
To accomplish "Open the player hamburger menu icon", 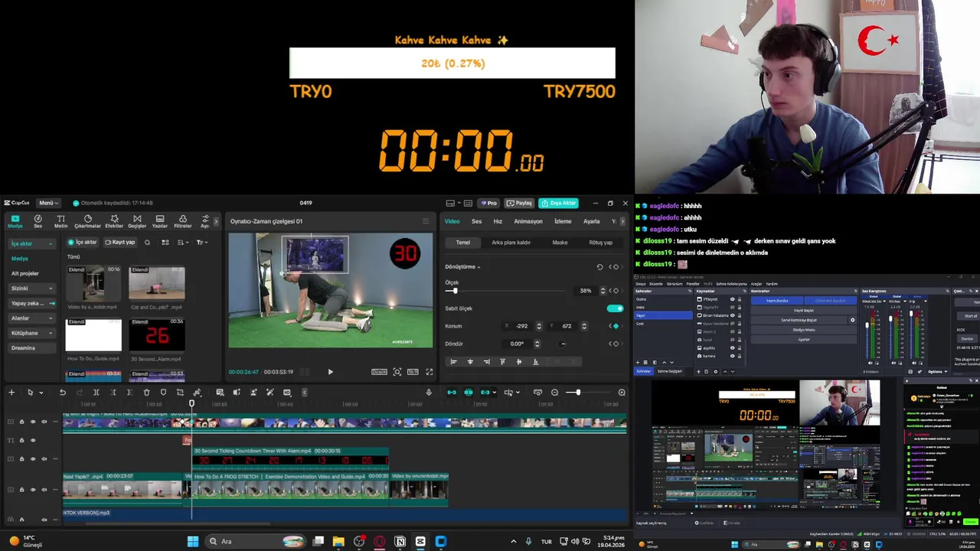I will [426, 221].
